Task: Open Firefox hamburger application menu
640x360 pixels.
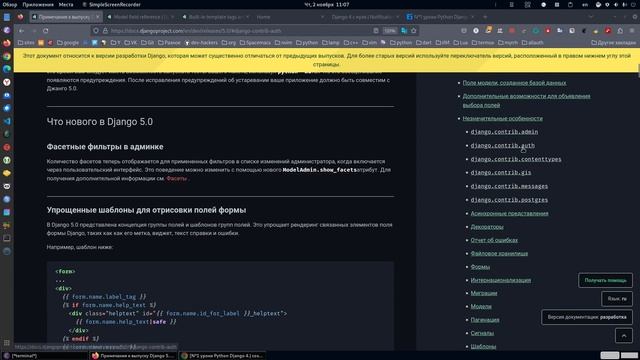Action: 632,31
